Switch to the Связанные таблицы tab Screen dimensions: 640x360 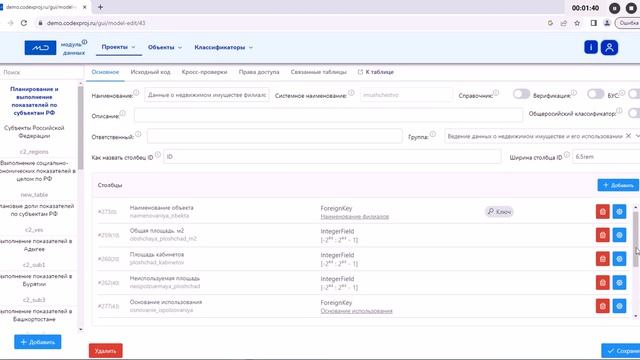(x=318, y=72)
